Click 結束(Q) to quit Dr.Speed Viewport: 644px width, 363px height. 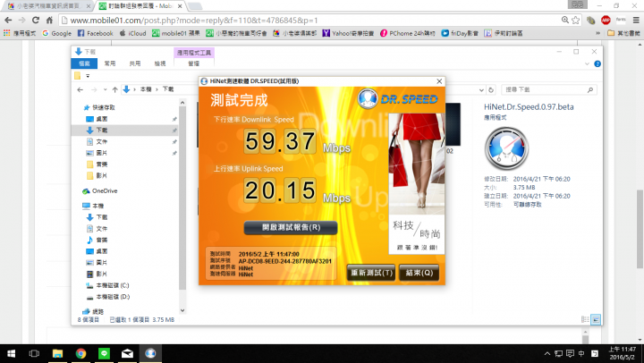419,273
